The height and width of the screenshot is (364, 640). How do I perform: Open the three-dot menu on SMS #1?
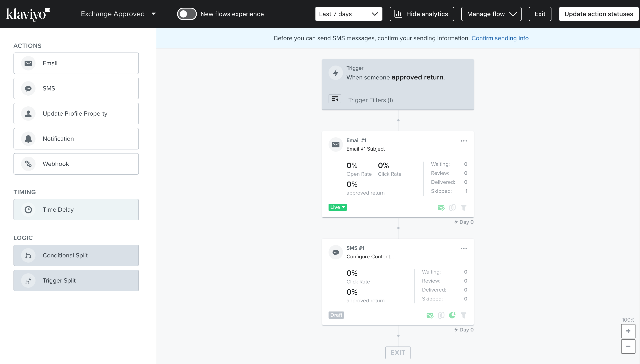(464, 248)
